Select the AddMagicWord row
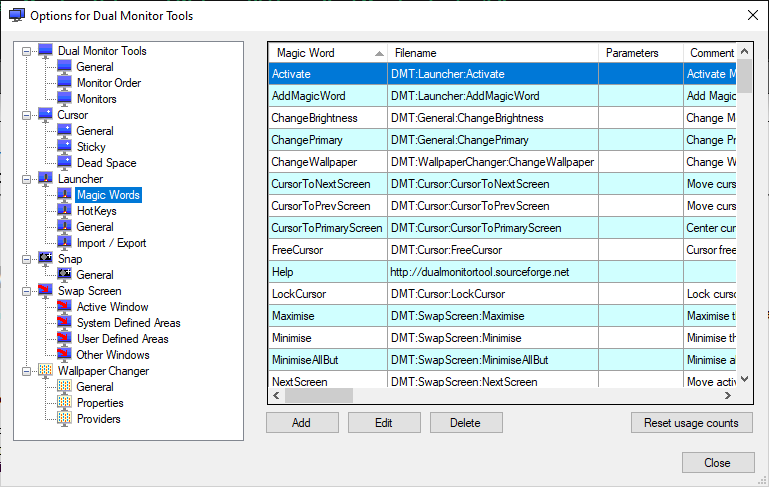The width and height of the screenshot is (769, 487). [503, 96]
